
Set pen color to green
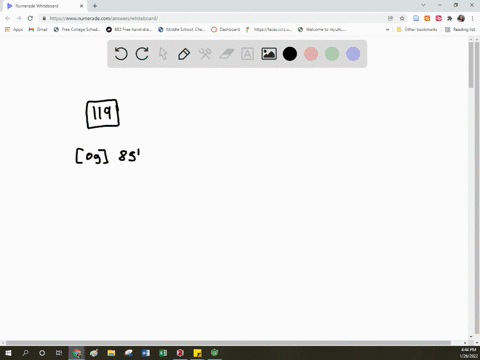tap(332, 54)
